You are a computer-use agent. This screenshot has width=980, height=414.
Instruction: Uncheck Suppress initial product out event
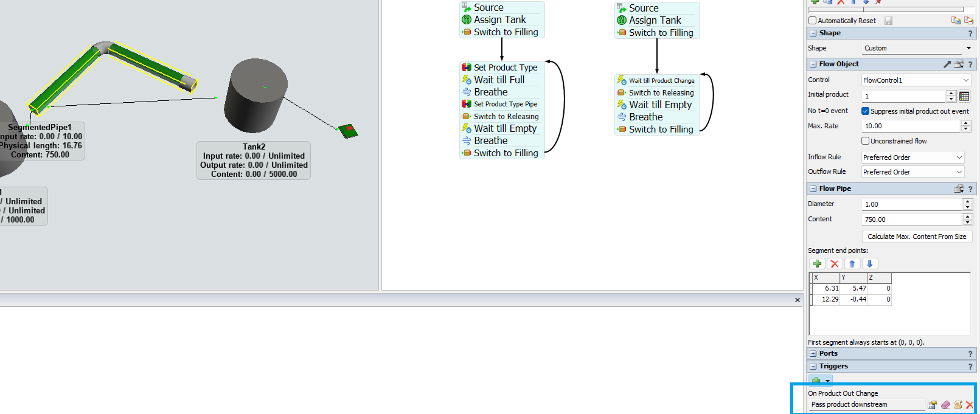tap(865, 111)
